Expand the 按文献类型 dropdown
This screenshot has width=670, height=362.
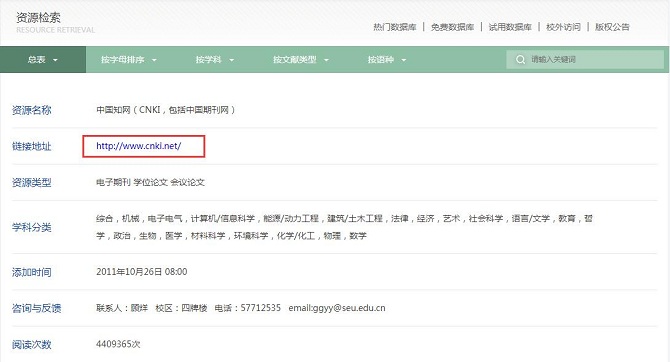click(x=301, y=60)
